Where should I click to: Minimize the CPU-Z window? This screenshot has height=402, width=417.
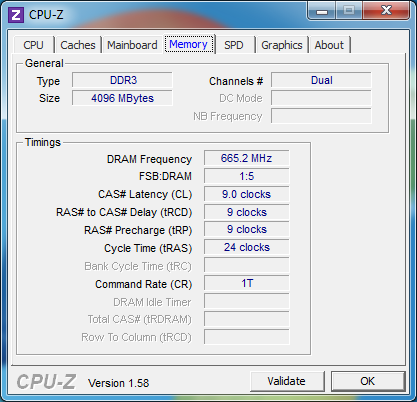coord(322,12)
